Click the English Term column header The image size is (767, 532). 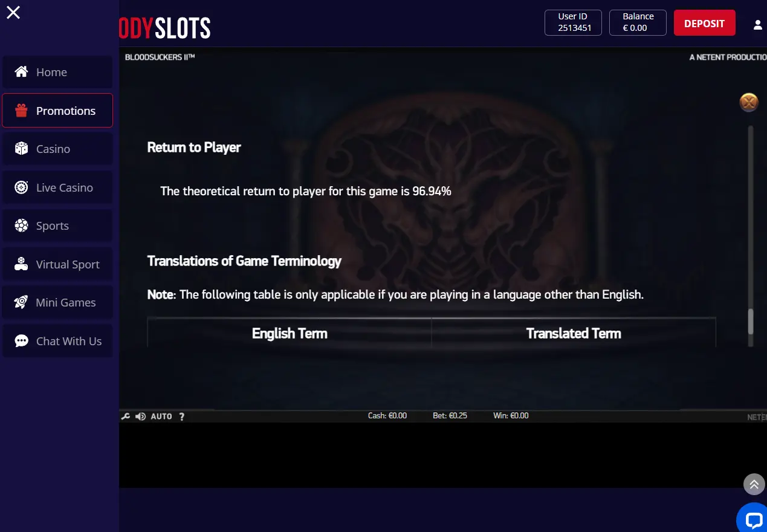(x=290, y=334)
